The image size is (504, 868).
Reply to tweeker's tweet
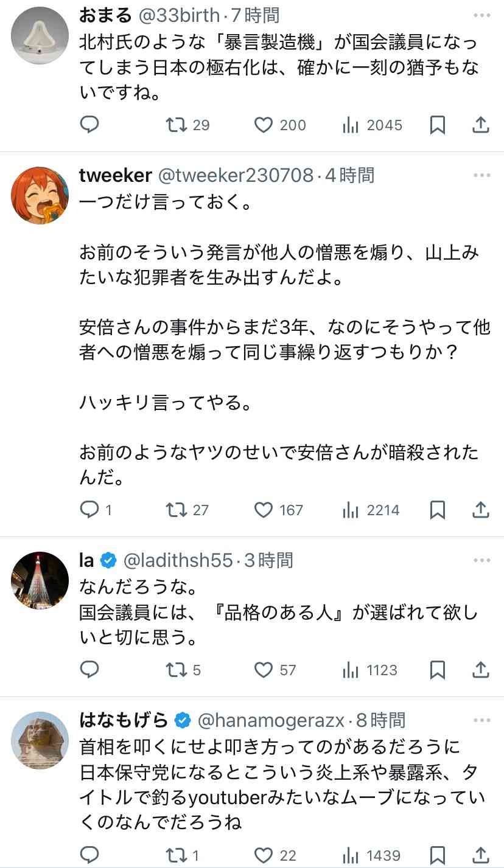point(89,510)
